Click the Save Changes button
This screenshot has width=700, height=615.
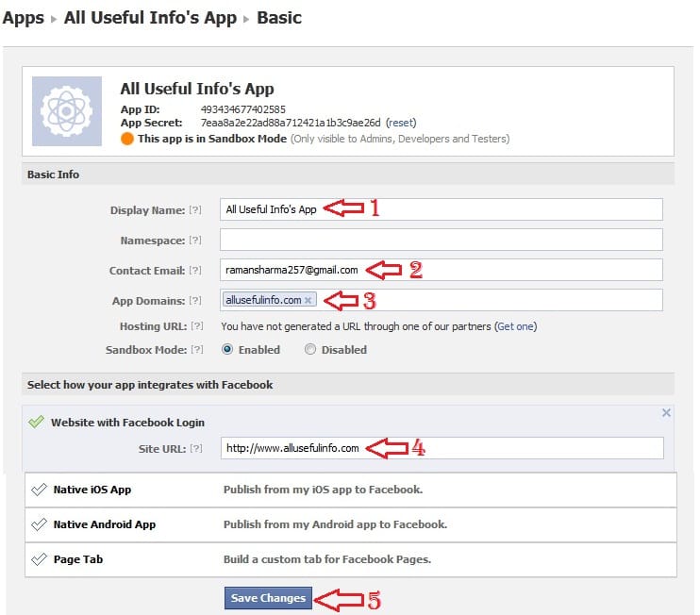pos(268,598)
